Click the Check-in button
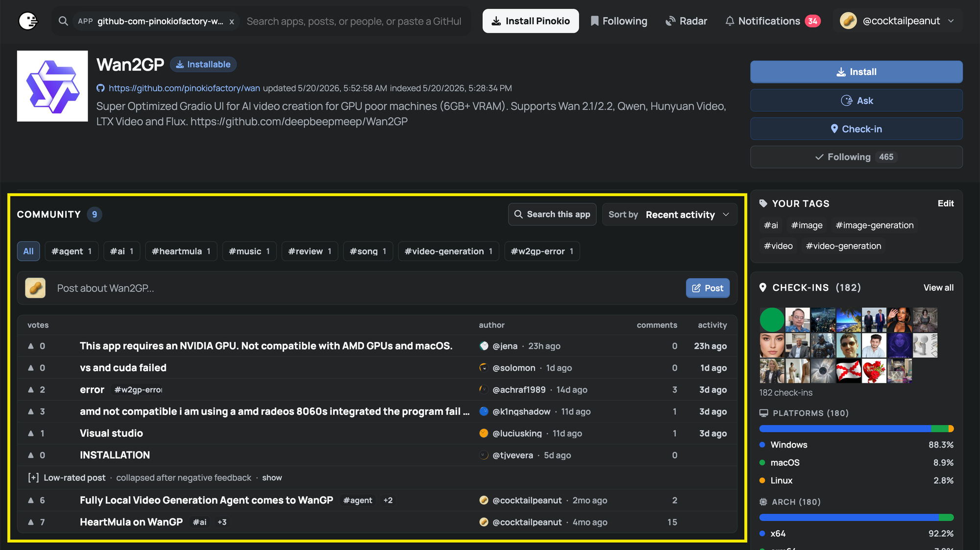 tap(856, 129)
